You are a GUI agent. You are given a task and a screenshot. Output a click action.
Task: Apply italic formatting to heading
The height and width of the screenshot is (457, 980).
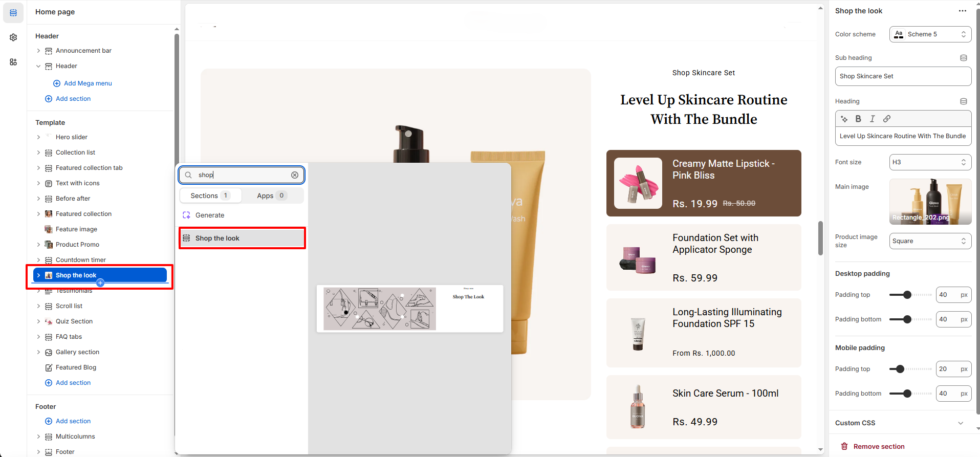(873, 119)
